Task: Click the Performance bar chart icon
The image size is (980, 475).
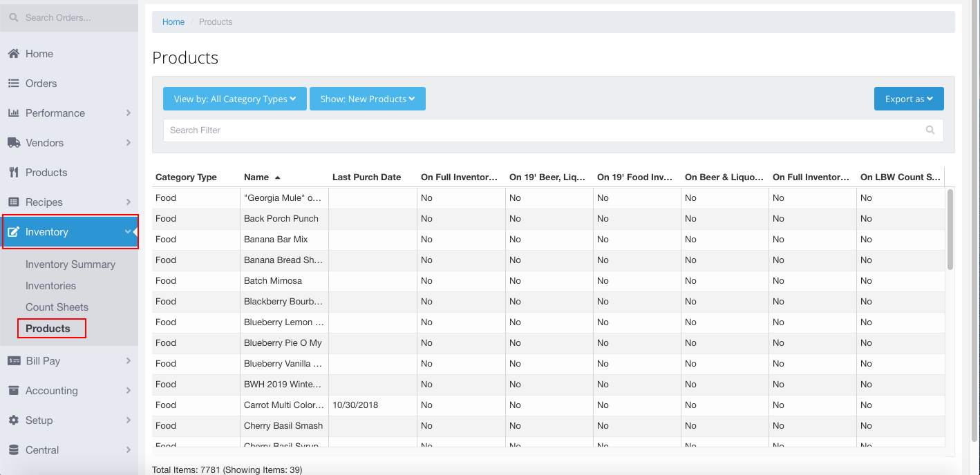Action: coord(13,113)
